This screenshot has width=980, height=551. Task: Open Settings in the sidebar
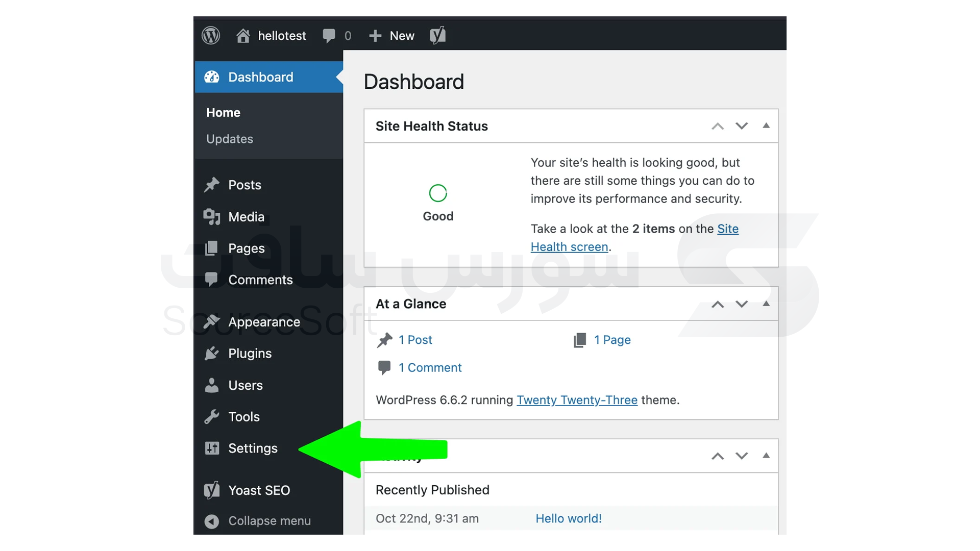point(253,448)
